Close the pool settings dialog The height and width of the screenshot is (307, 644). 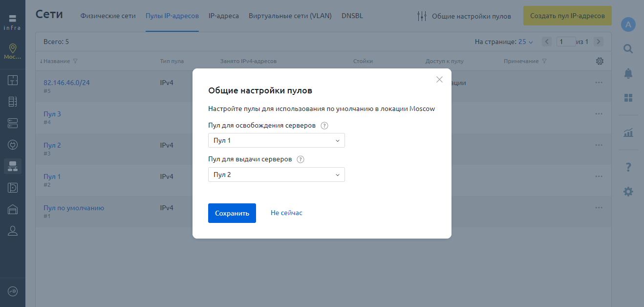[x=439, y=80]
